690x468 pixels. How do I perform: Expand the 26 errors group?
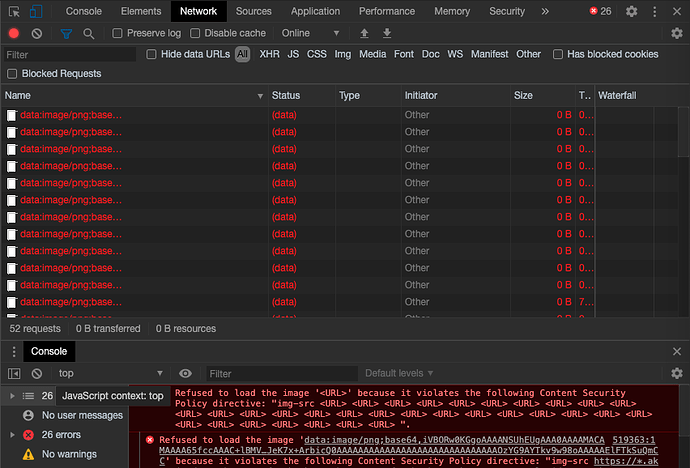[12, 435]
